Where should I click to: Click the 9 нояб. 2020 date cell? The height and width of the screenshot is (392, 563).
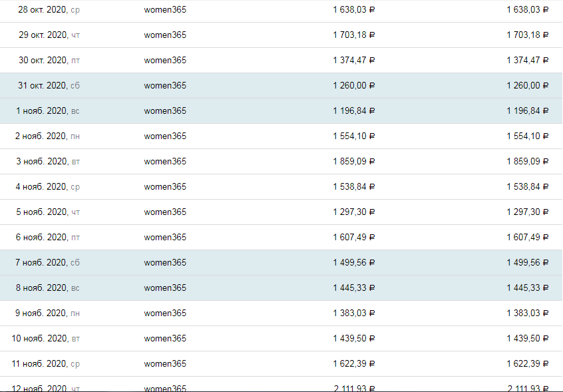coord(47,313)
